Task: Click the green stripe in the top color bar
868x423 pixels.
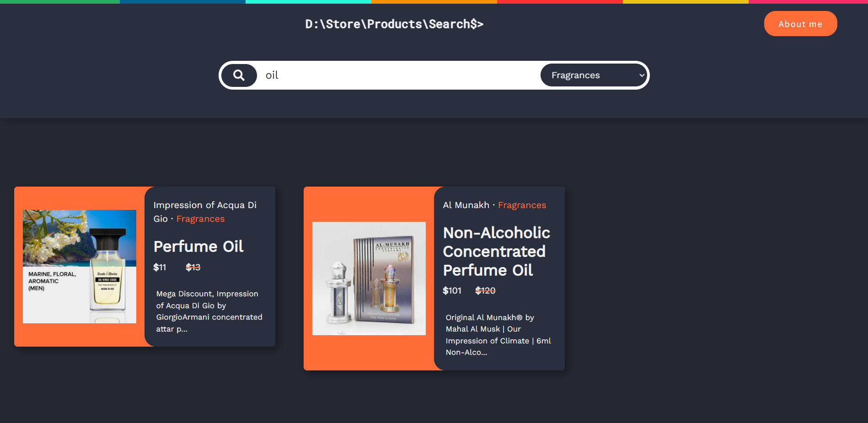Action: (x=59, y=1)
